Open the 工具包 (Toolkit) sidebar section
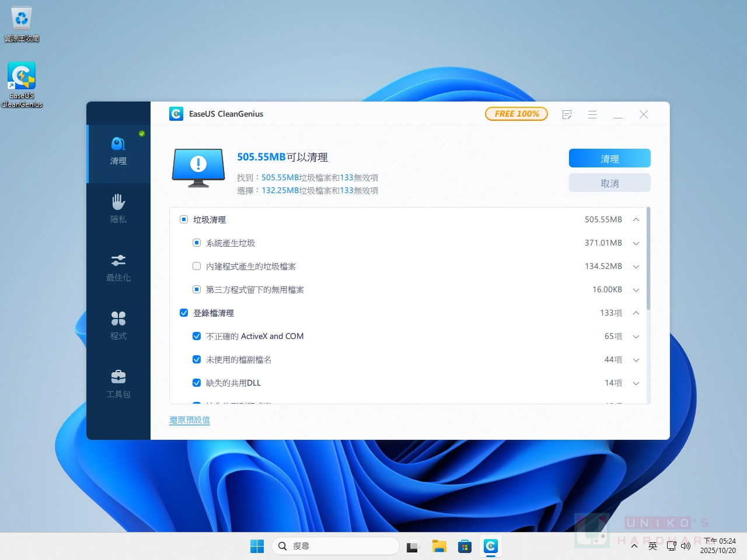The height and width of the screenshot is (560, 747). pyautogui.click(x=118, y=384)
